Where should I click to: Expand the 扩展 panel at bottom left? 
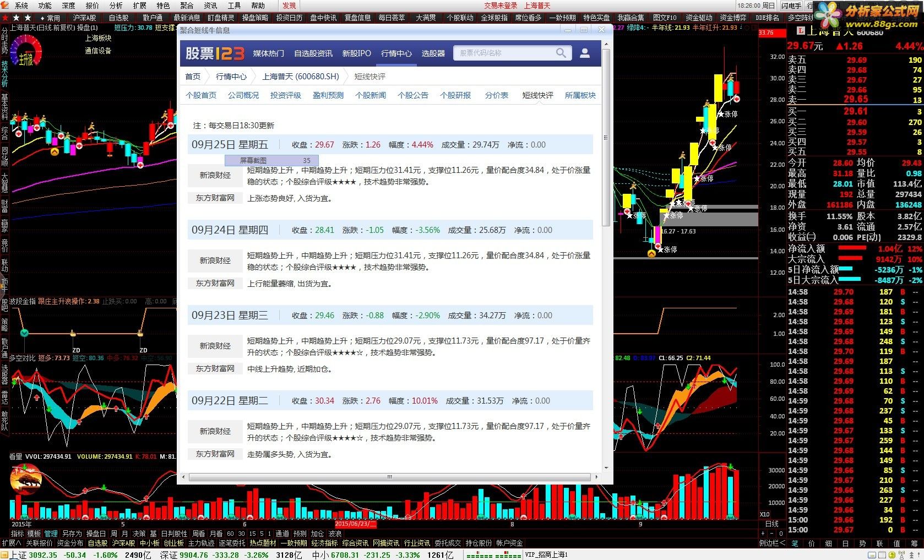point(11,543)
